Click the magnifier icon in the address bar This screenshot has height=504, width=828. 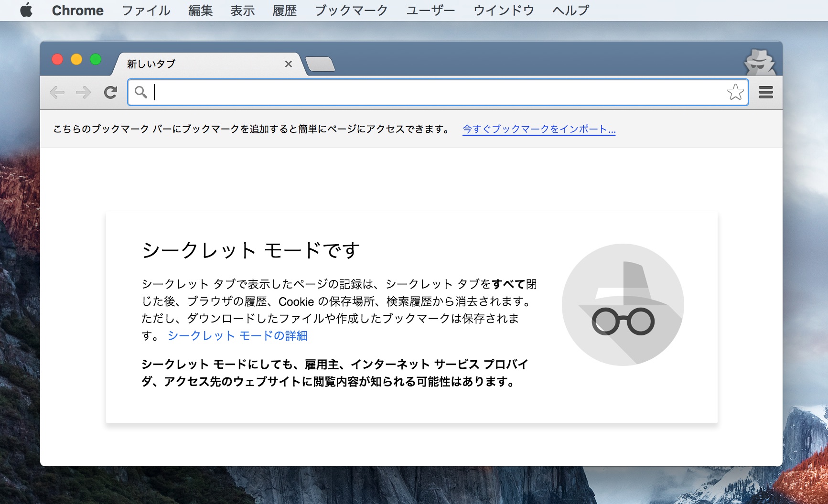click(141, 92)
